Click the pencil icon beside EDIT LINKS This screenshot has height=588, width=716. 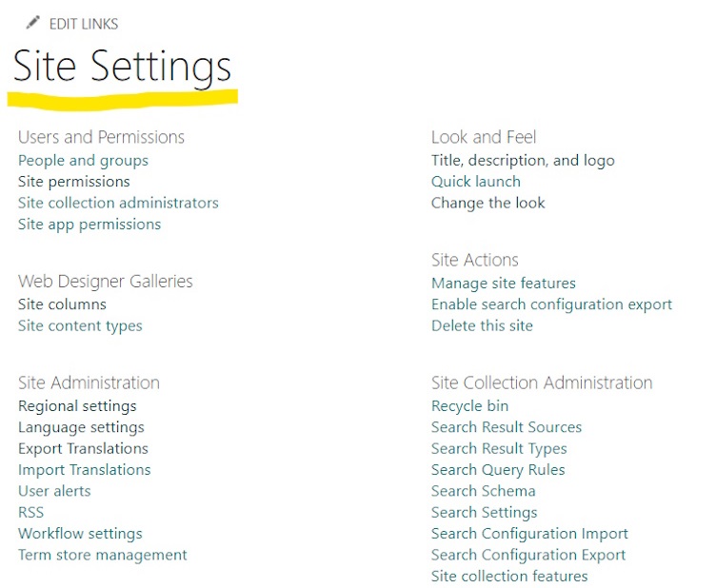(33, 22)
